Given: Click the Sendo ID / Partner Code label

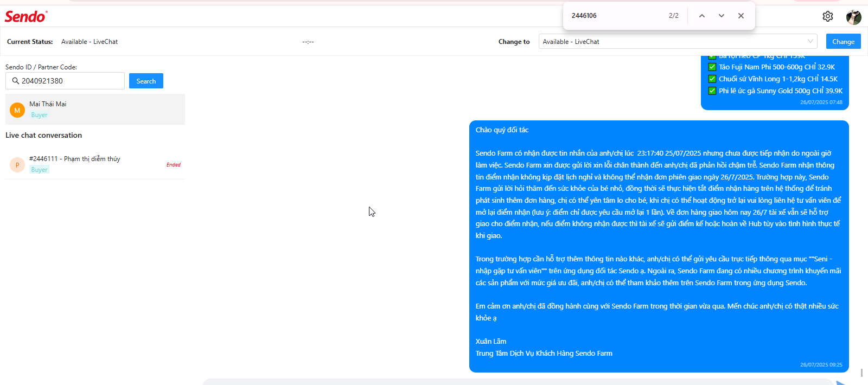Looking at the screenshot, I should point(41,67).
